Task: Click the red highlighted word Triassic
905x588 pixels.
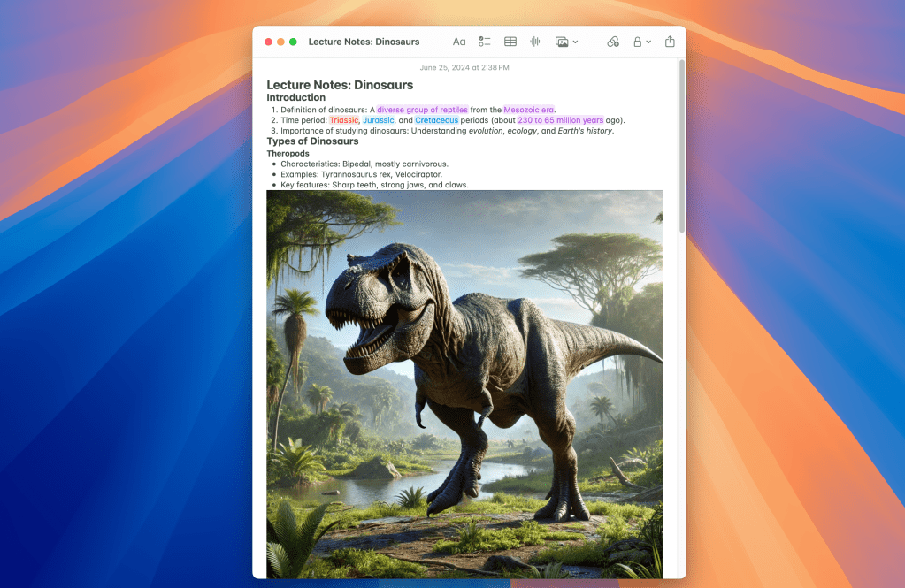Action: (344, 120)
